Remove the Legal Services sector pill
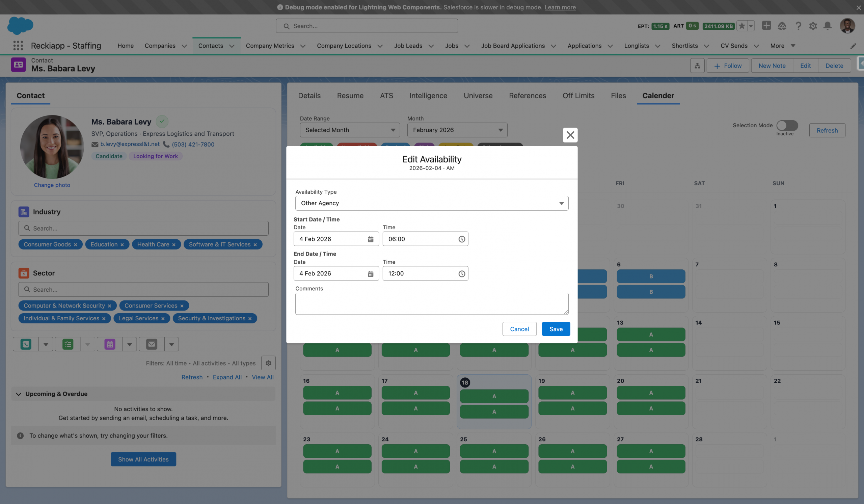Screen dimensions: 864x504 tap(163, 319)
